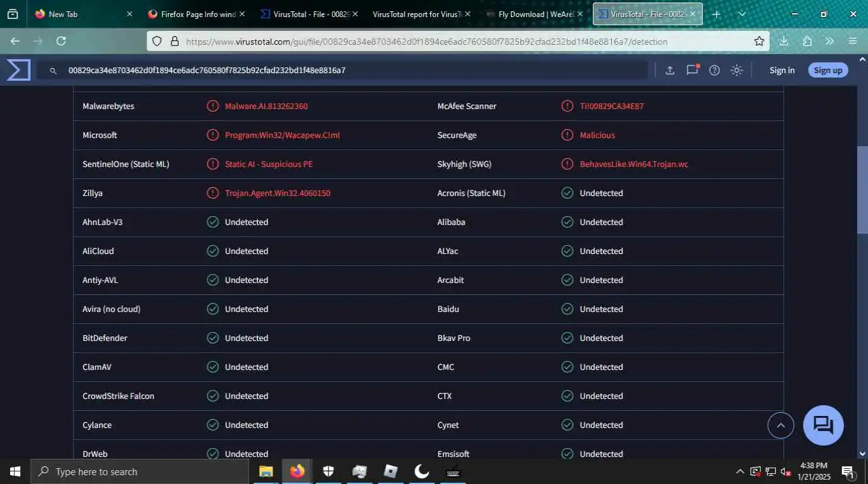
Task: Click the scroll-to-top arrow button
Action: 780,425
